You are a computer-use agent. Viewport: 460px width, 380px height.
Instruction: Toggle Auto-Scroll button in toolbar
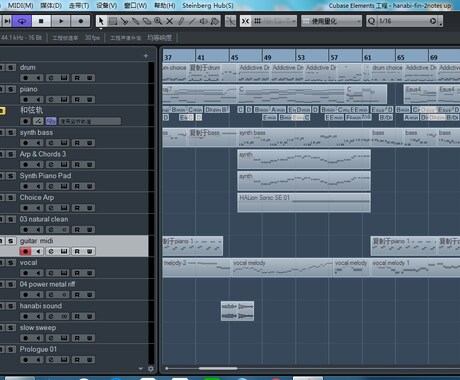(230, 21)
